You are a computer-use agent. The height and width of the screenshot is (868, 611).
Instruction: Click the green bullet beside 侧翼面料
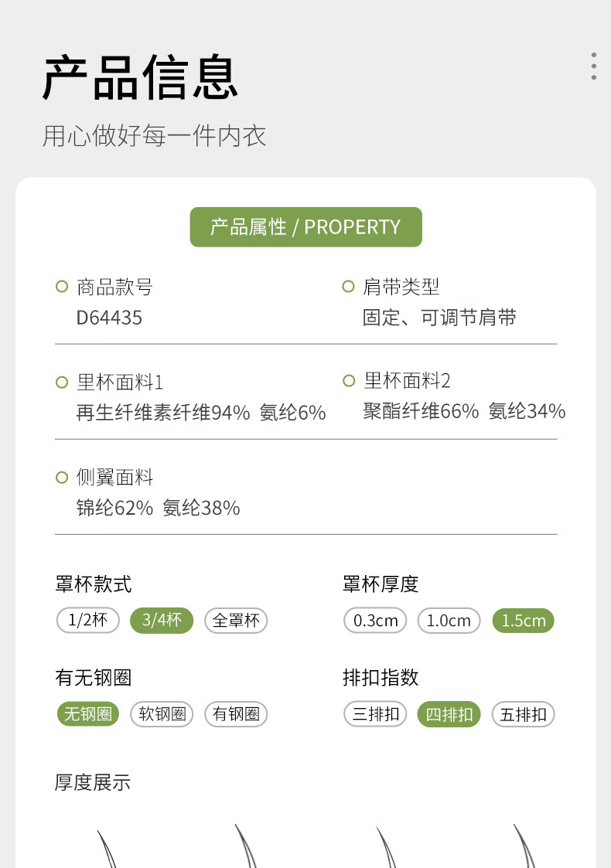[62, 478]
